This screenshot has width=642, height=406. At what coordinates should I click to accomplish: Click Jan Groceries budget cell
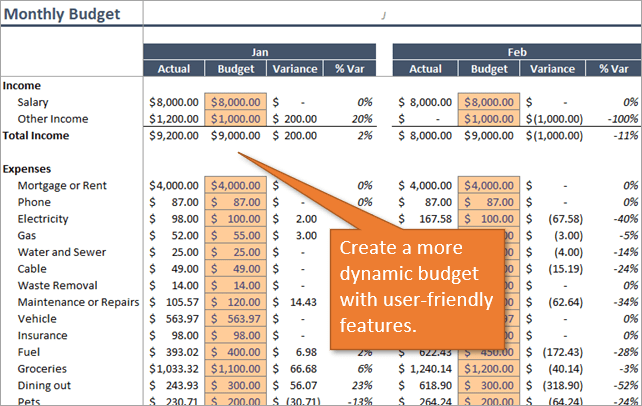pyautogui.click(x=235, y=369)
